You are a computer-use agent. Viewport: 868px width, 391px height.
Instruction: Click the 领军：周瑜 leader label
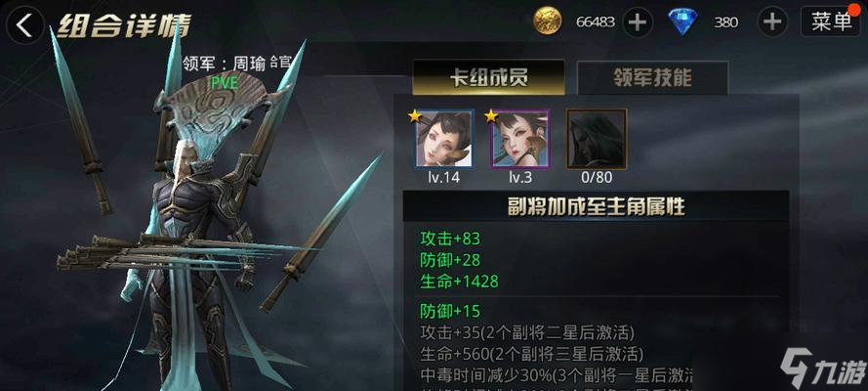tap(236, 64)
